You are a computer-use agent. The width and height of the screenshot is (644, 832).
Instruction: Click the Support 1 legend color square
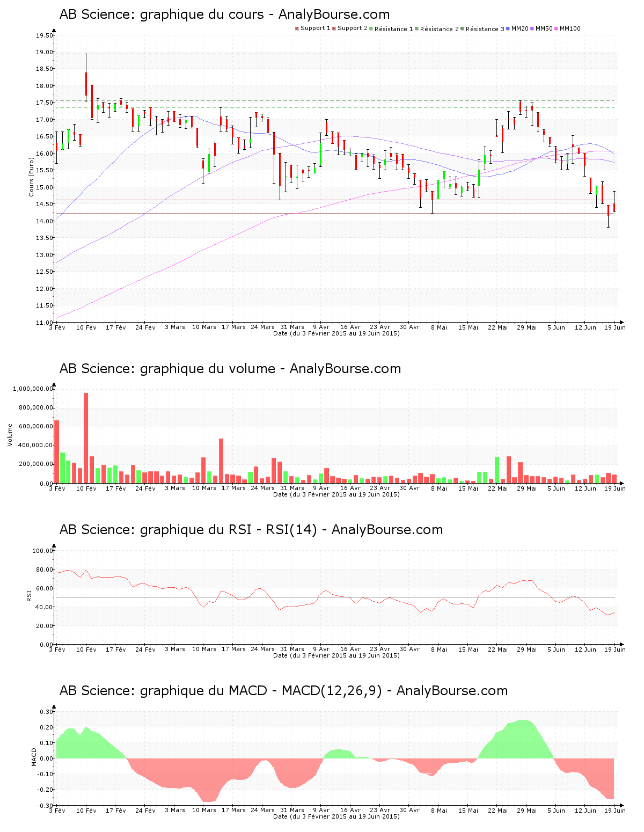tap(297, 28)
